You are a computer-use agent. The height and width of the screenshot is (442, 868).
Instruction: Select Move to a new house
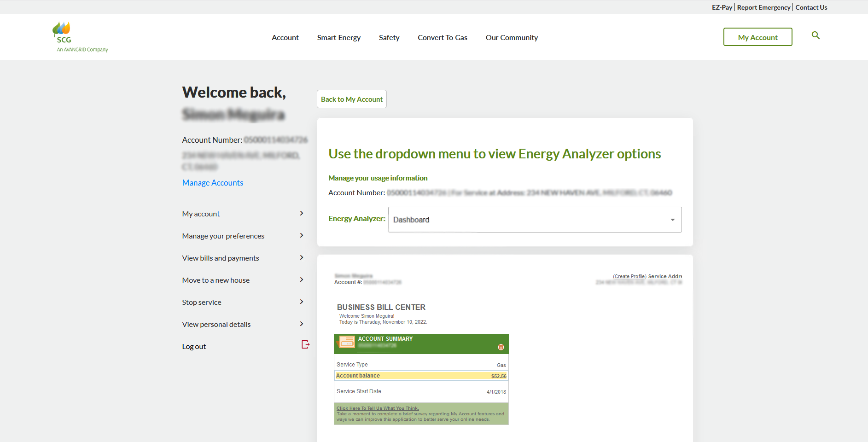216,280
